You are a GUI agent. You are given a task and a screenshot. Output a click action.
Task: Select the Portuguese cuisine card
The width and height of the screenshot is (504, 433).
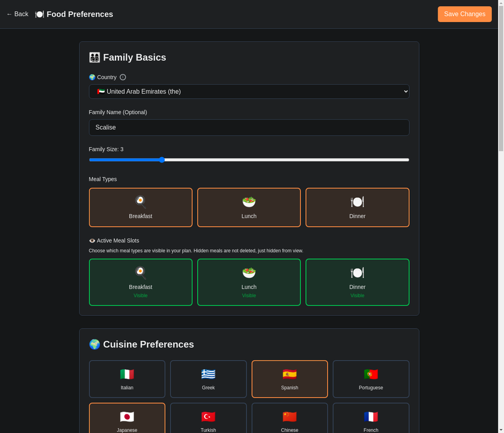click(370, 378)
